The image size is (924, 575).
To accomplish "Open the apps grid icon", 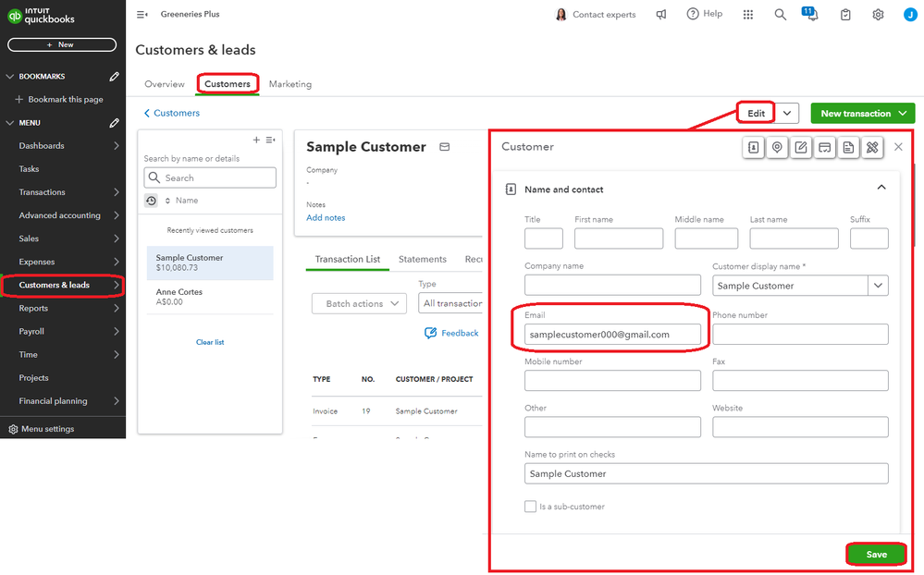I will (x=748, y=15).
